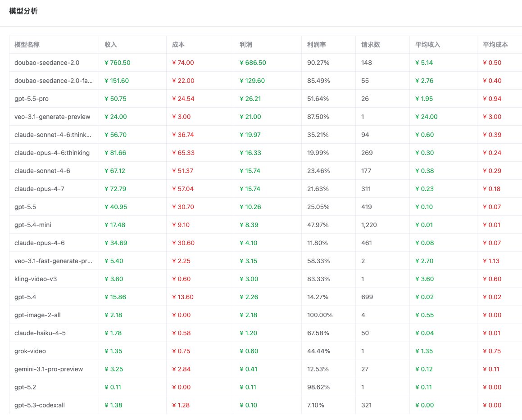Viewport: 522px width, 420px height.
Task: Select the gpt-5.3-codex:all model name
Action: (x=40, y=405)
